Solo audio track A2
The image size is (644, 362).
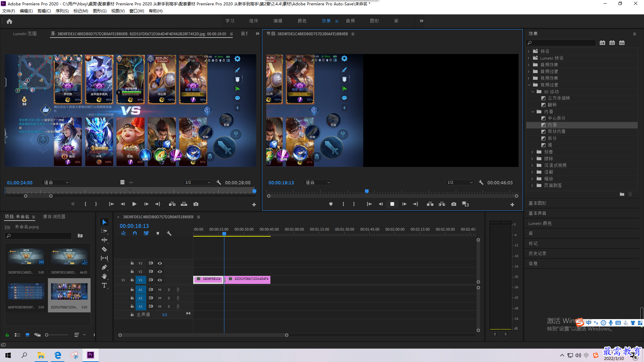click(x=169, y=298)
